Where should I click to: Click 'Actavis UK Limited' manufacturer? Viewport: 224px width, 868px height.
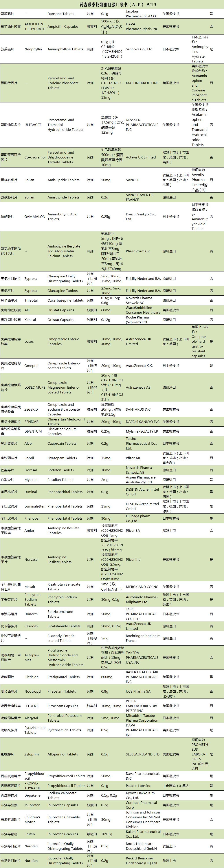[x=141, y=157]
